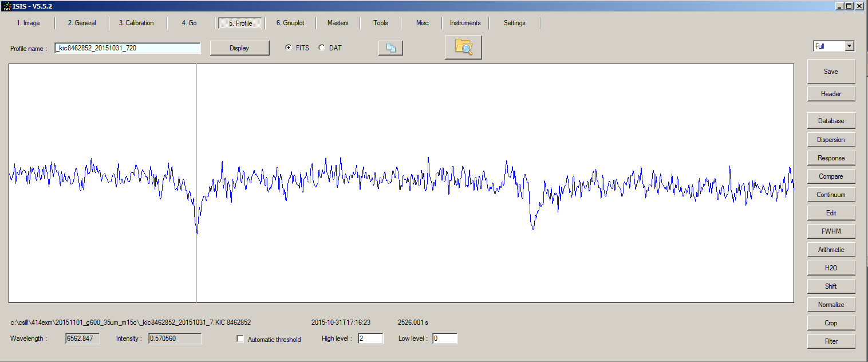Expand the Full display size dropdown
Viewport: 868px width, 362px height.
point(849,46)
